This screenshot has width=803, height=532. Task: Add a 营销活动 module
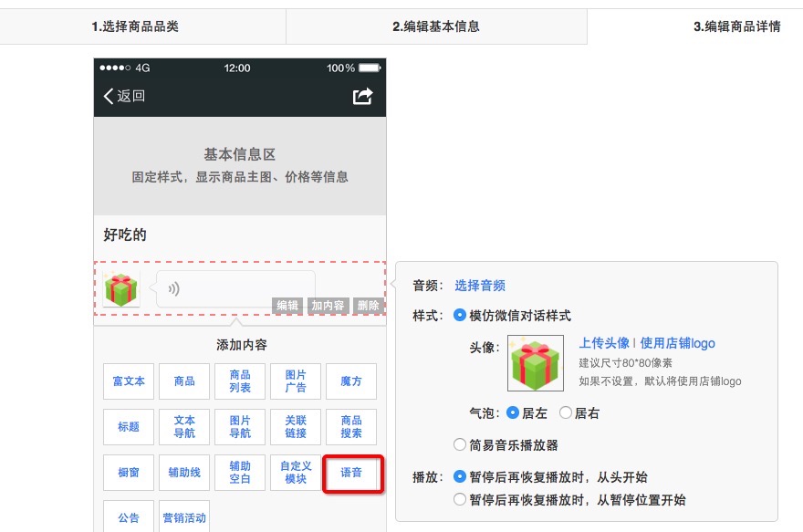[184, 517]
